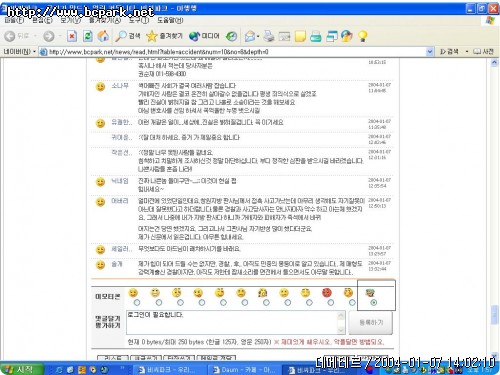Open the Media (미디어) panel icon
The height and width of the screenshot is (375, 500).
tap(194, 36)
